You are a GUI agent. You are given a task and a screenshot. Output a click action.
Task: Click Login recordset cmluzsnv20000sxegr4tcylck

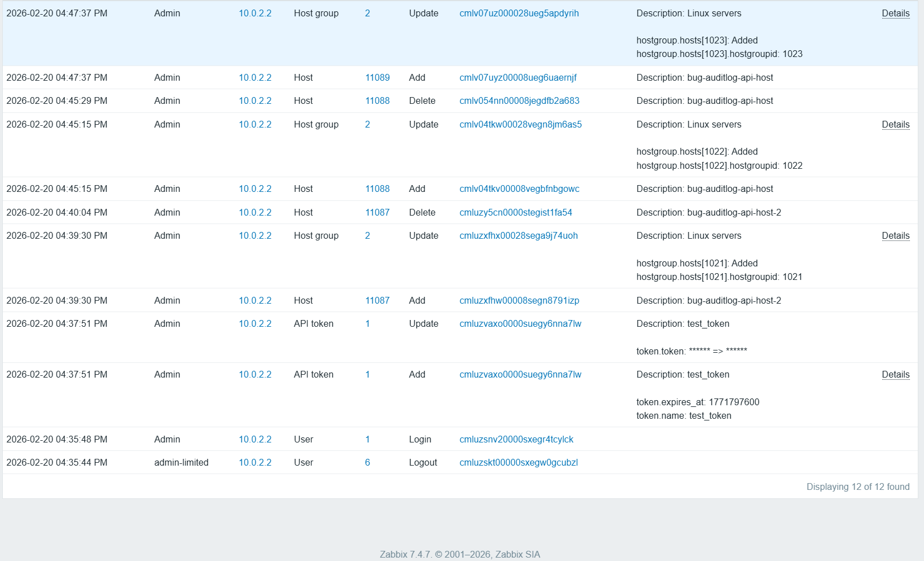pos(516,440)
